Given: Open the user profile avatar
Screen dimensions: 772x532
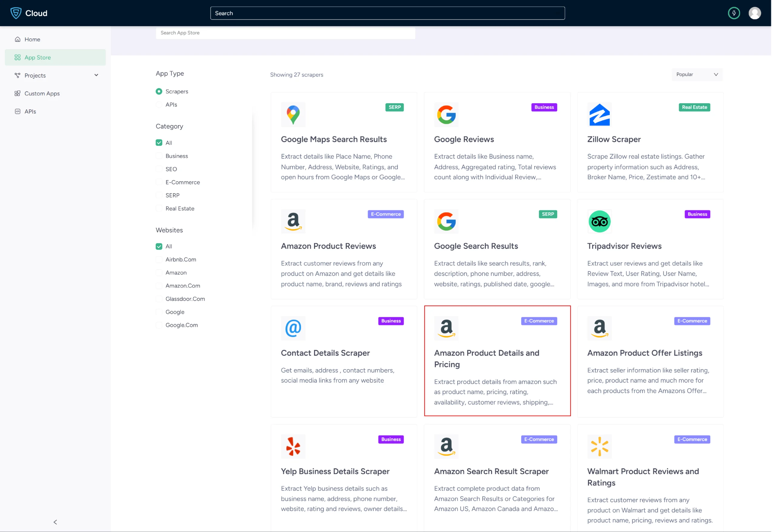Looking at the screenshot, I should pos(754,13).
